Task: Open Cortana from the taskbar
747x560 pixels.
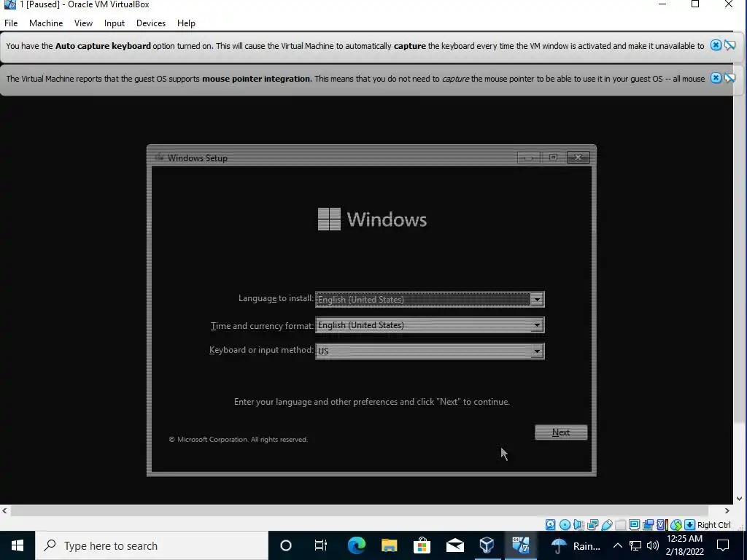Action: pyautogui.click(x=286, y=545)
